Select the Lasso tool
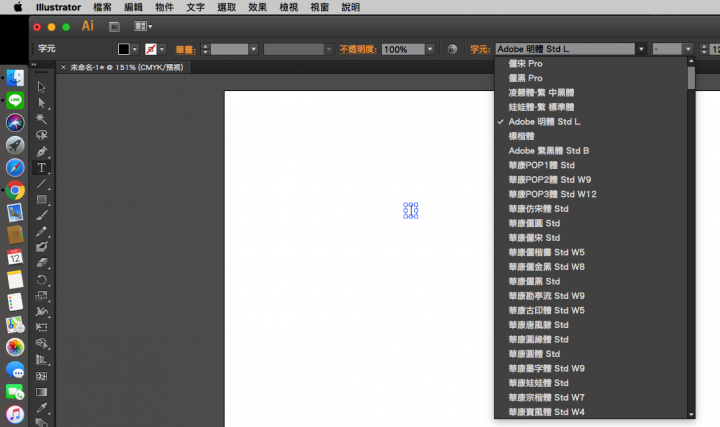The image size is (720, 427). (41, 135)
